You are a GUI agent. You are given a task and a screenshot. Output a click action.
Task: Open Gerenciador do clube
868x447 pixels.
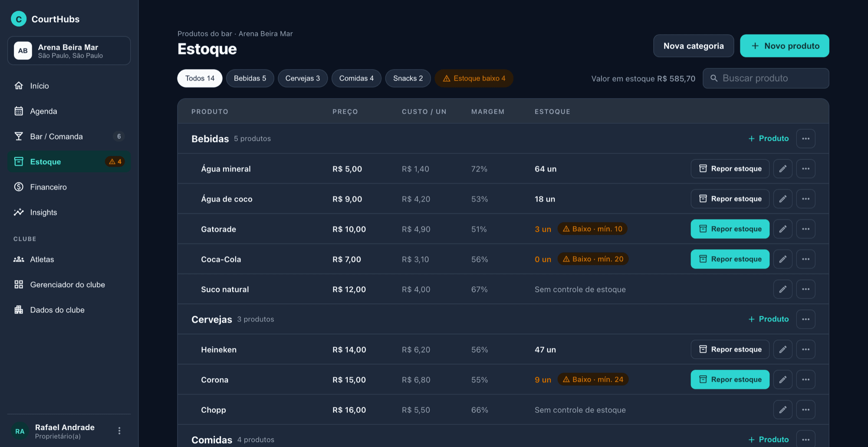click(69, 285)
